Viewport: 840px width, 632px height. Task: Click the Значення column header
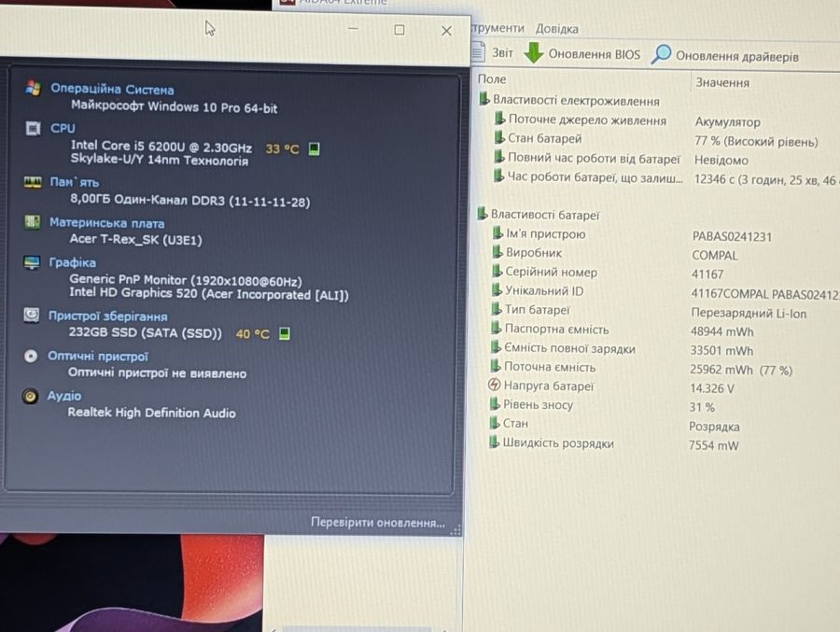722,82
